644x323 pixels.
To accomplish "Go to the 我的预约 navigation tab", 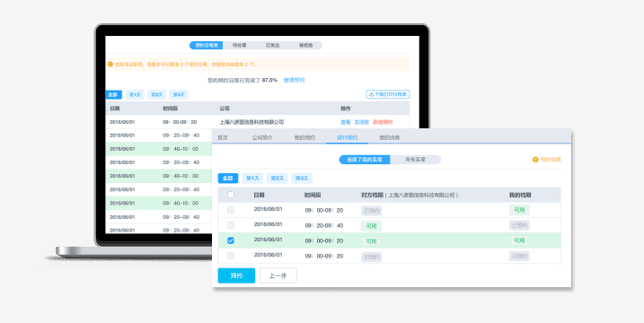I will click(304, 137).
